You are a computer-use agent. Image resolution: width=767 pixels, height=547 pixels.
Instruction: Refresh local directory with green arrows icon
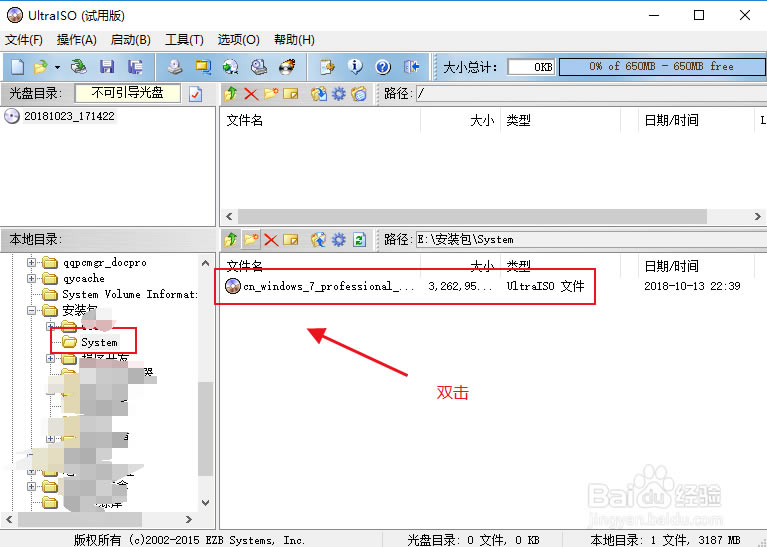360,239
